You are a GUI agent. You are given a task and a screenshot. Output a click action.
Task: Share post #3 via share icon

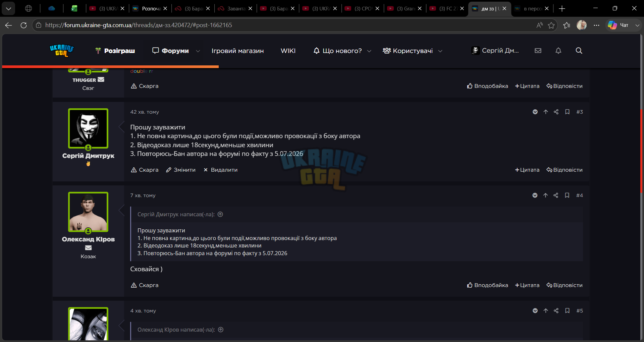[x=556, y=112]
